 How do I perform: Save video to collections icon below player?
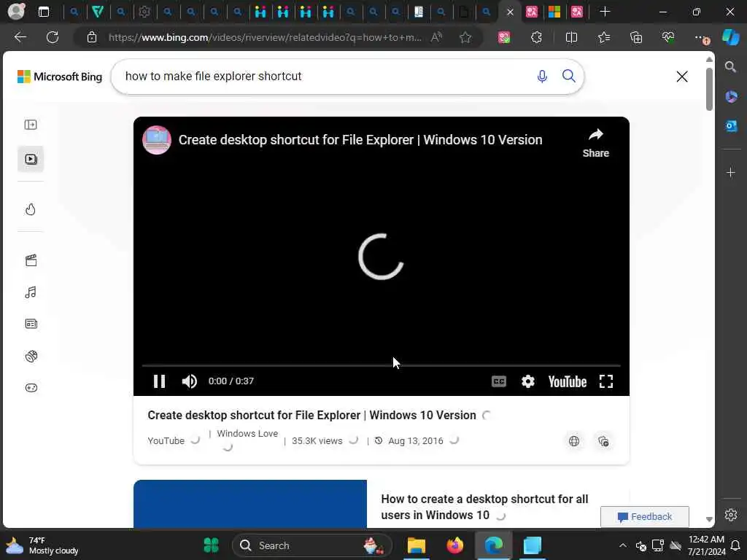(x=603, y=441)
